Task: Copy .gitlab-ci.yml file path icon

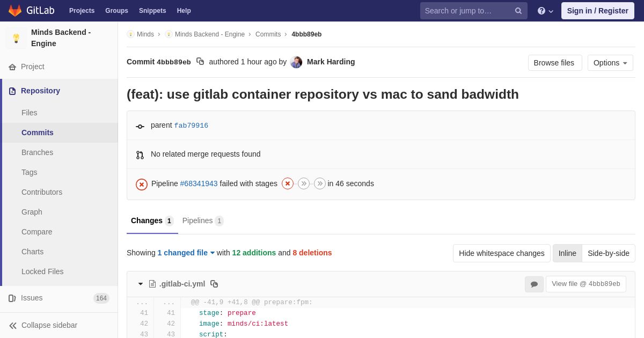Action: pyautogui.click(x=214, y=284)
